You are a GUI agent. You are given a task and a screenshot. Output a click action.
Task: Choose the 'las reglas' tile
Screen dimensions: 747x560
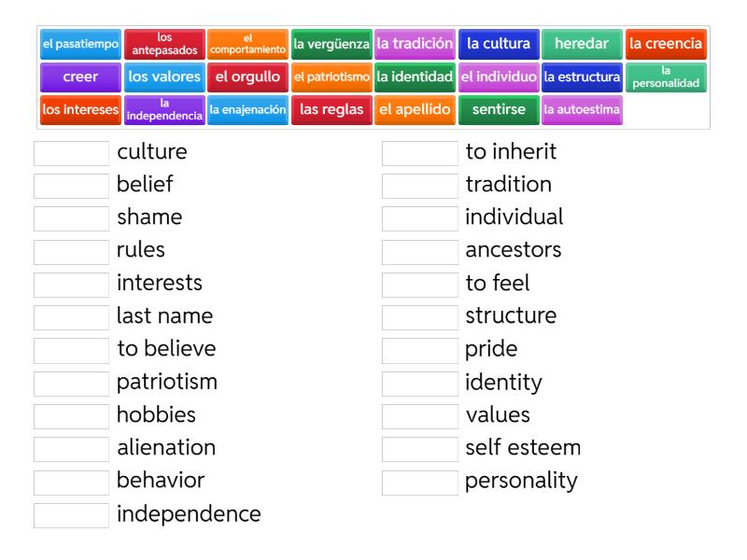[331, 109]
